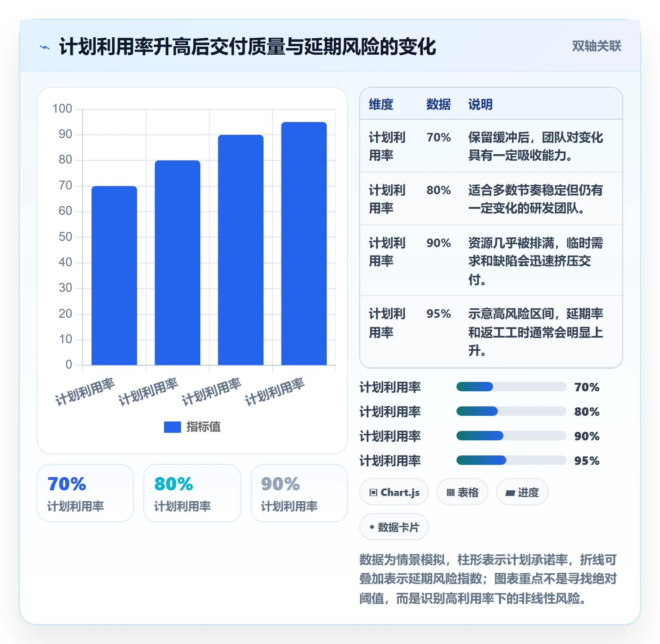Click the 双轴关联 label in the header
Image resolution: width=660 pixels, height=644 pixels.
pyautogui.click(x=596, y=46)
